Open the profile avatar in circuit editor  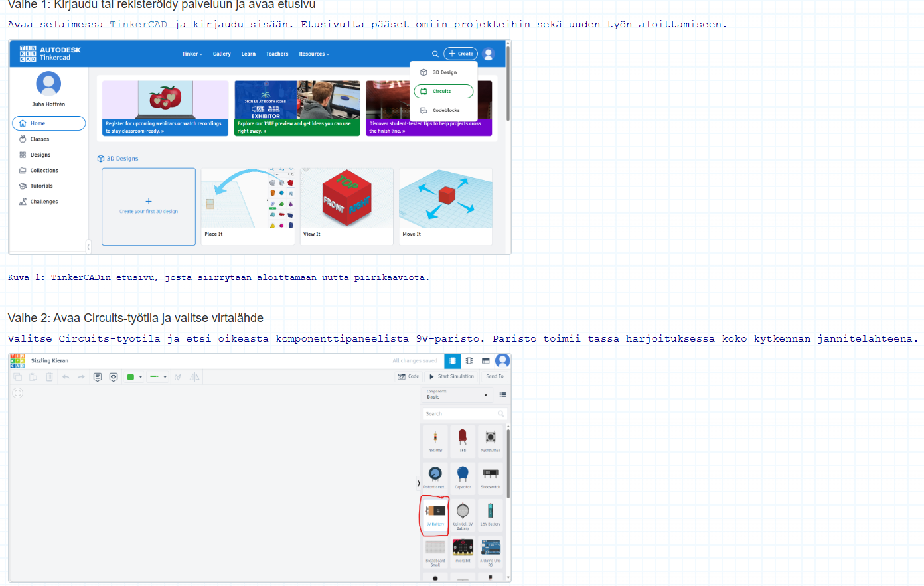click(502, 360)
